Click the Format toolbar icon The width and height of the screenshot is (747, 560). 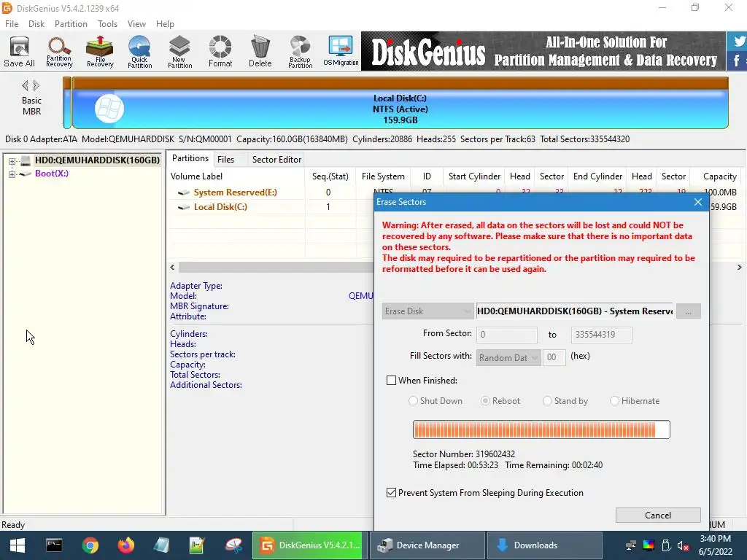pyautogui.click(x=220, y=52)
